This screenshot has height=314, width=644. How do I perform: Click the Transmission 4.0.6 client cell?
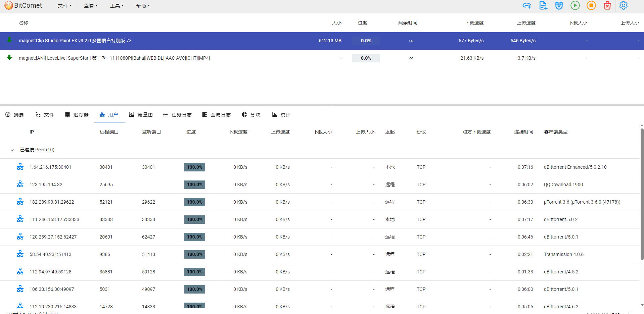(x=563, y=254)
